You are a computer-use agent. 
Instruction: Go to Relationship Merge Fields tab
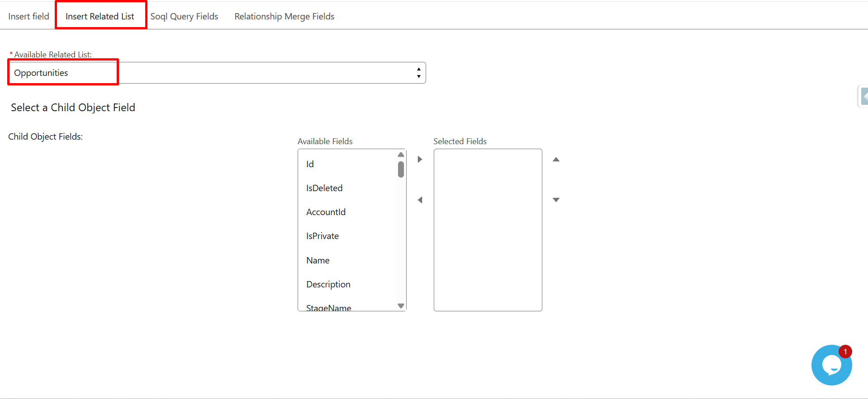tap(284, 16)
